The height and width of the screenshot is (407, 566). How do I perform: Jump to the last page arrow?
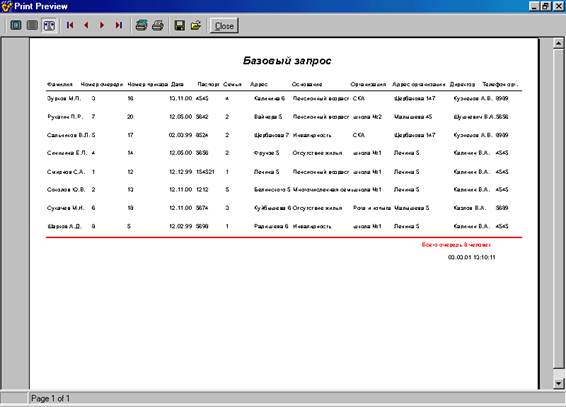coord(118,25)
